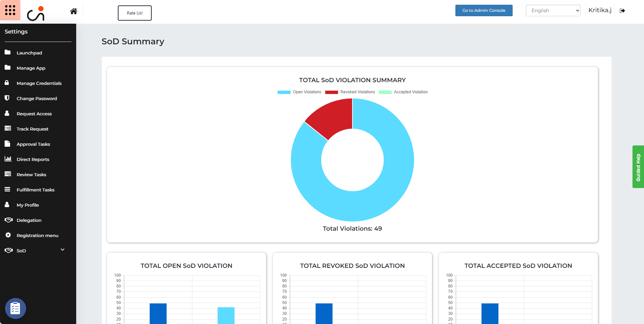Toggle the Open Violations legend swatch
Viewport: 644px width, 324px height.
pos(284,92)
